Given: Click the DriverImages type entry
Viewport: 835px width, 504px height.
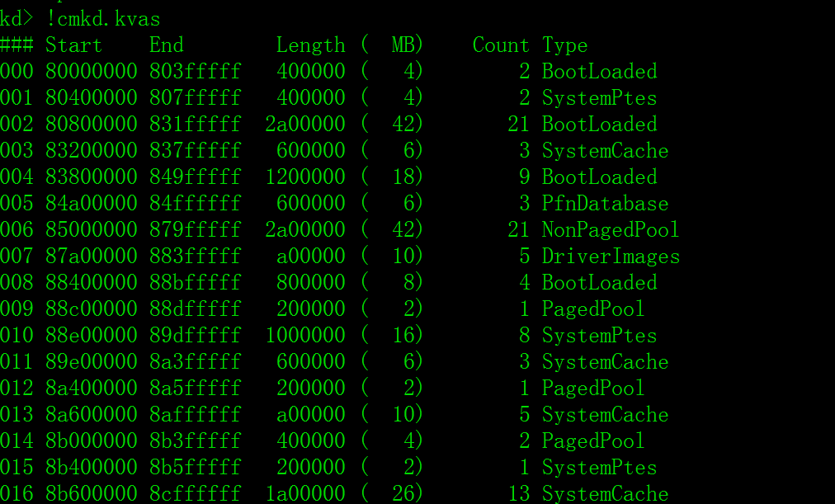Looking at the screenshot, I should pyautogui.click(x=611, y=257).
